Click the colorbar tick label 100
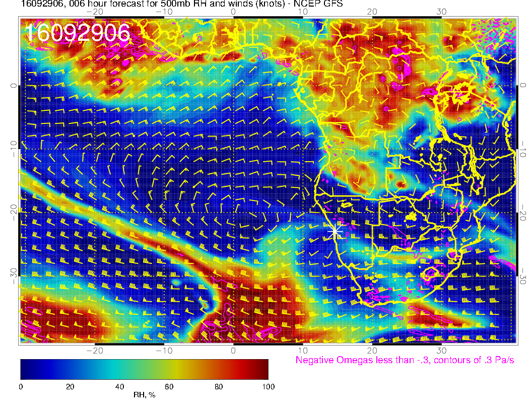 click(x=269, y=387)
